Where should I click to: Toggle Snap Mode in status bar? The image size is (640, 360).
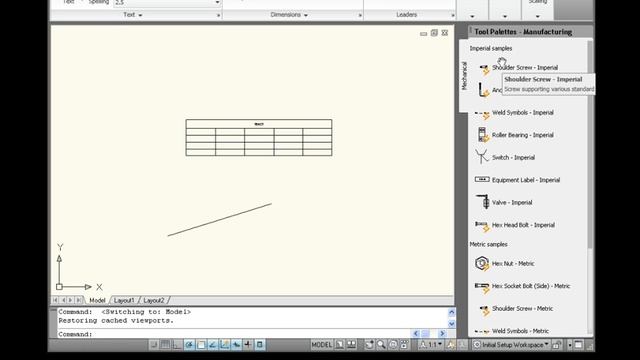(x=154, y=344)
